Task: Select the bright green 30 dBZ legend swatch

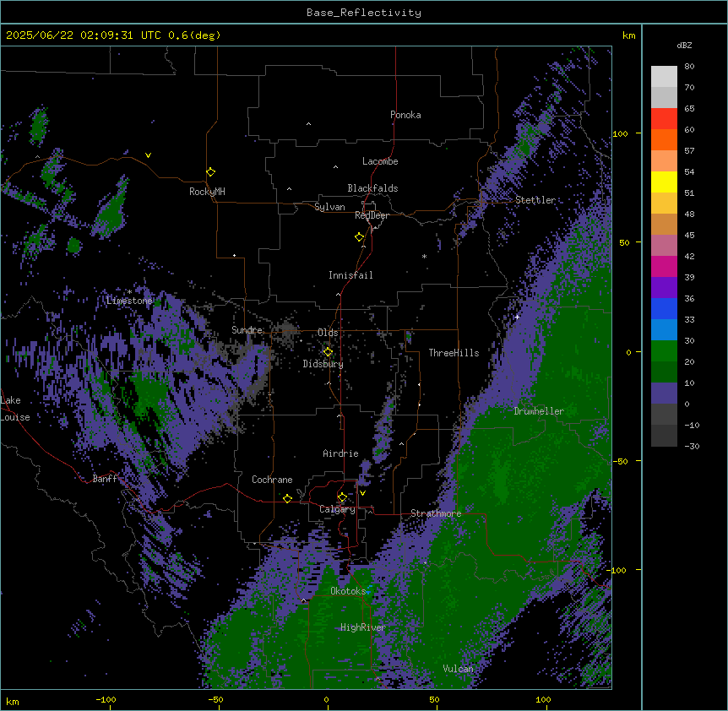Action: [664, 351]
